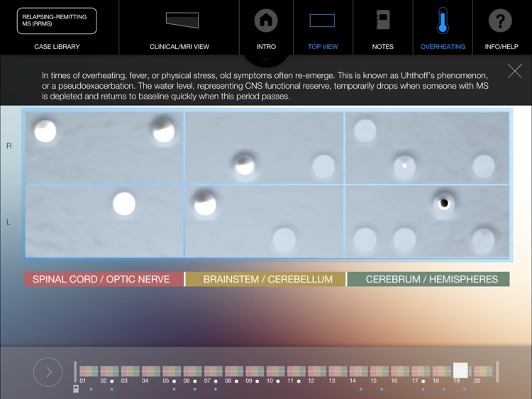This screenshot has height=399, width=532.
Task: Jump to timeline year 03
Action: pos(131,371)
